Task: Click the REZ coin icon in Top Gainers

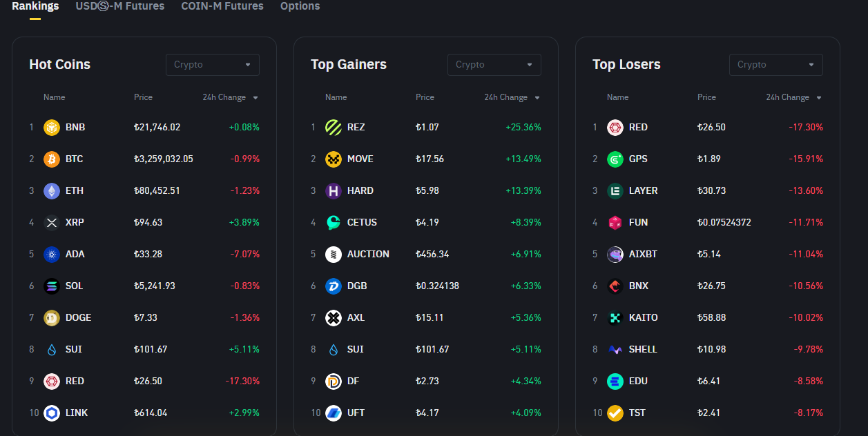Action: pos(334,128)
